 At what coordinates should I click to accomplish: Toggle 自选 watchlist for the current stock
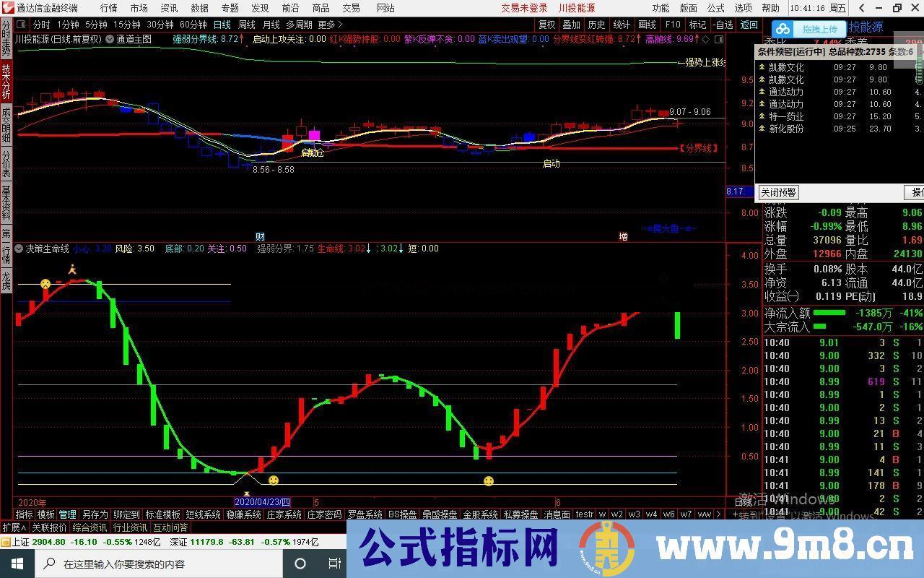pyautogui.click(x=725, y=24)
